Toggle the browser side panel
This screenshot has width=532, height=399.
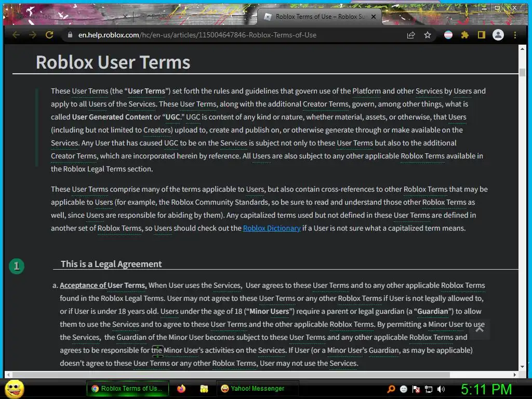pos(482,35)
